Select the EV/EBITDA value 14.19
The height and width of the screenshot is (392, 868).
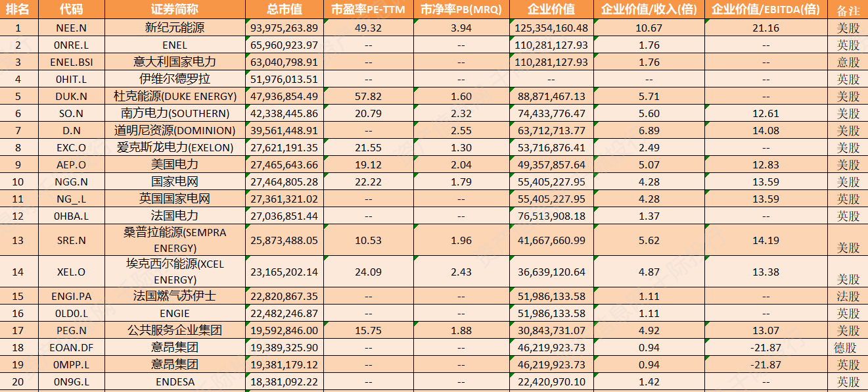coord(766,240)
